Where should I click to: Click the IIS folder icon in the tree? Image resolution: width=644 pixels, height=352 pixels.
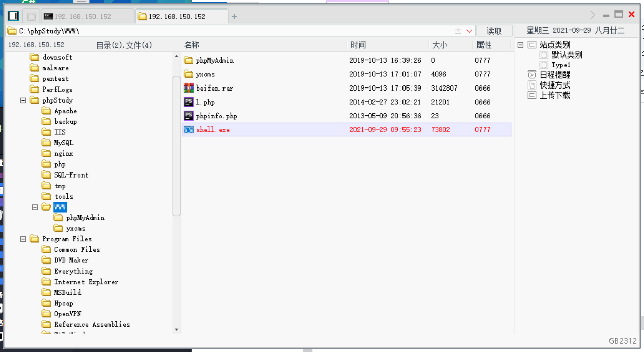click(x=46, y=132)
